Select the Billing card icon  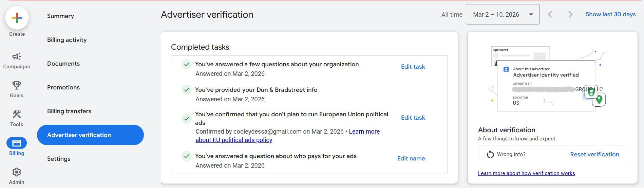pos(17,143)
